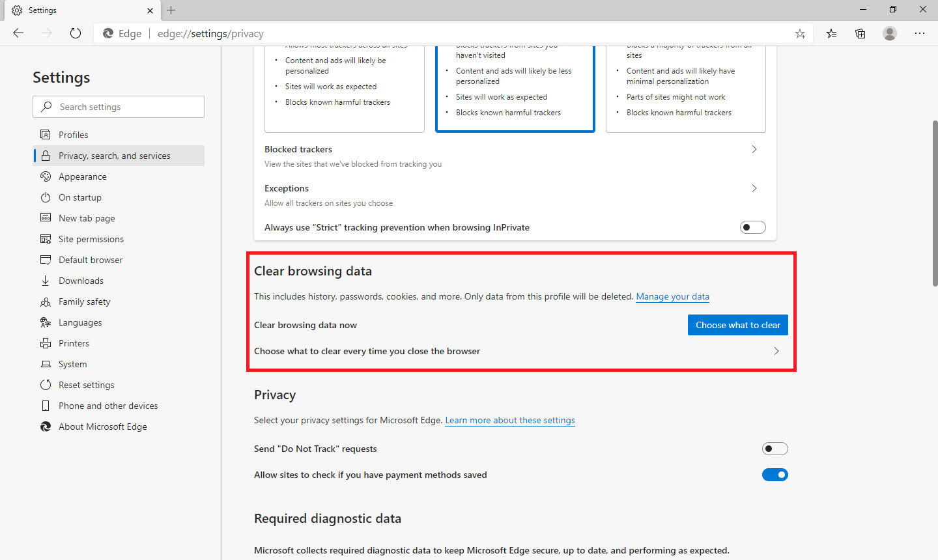
Task: Expand the Blocked trackers chevron
Action: tap(754, 149)
